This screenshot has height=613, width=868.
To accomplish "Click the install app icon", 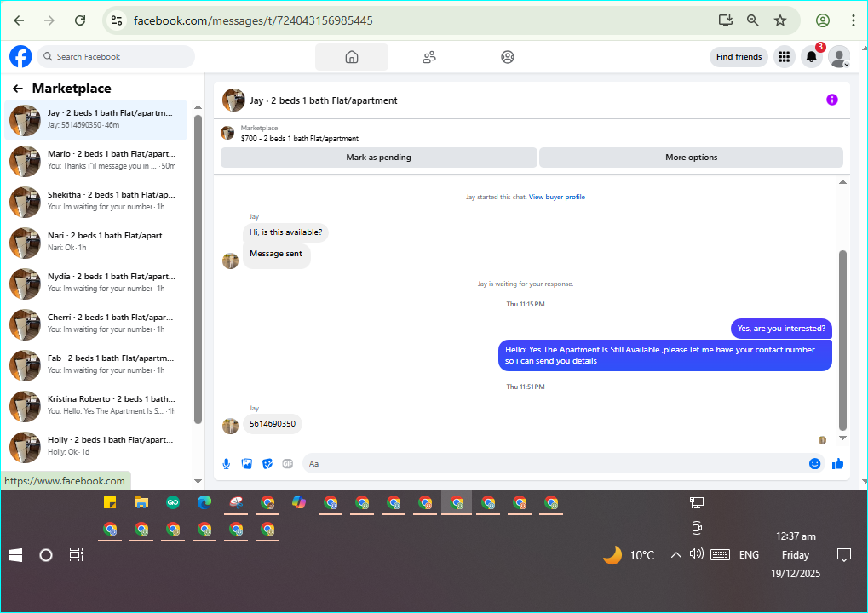I will pos(725,20).
